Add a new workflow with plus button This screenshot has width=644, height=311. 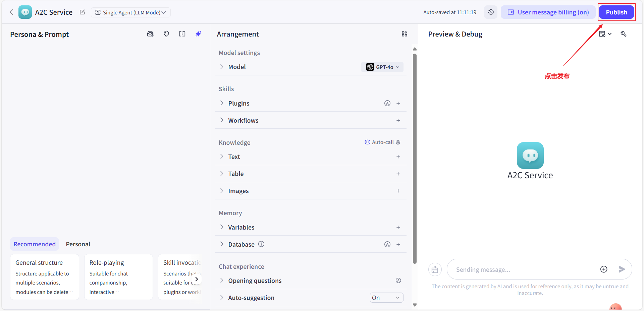click(x=398, y=121)
